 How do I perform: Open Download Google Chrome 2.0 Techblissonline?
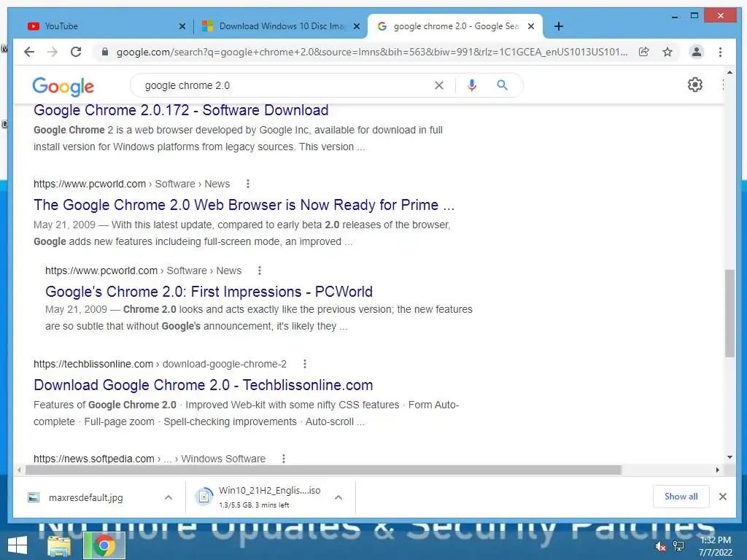tap(203, 385)
